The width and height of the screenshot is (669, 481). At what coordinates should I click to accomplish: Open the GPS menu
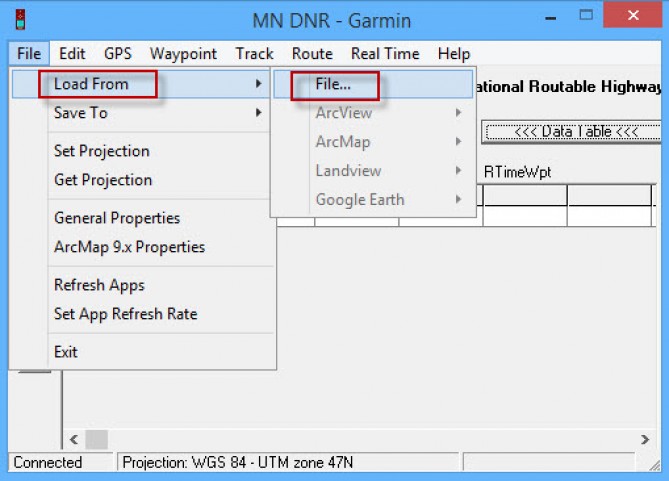(x=118, y=54)
